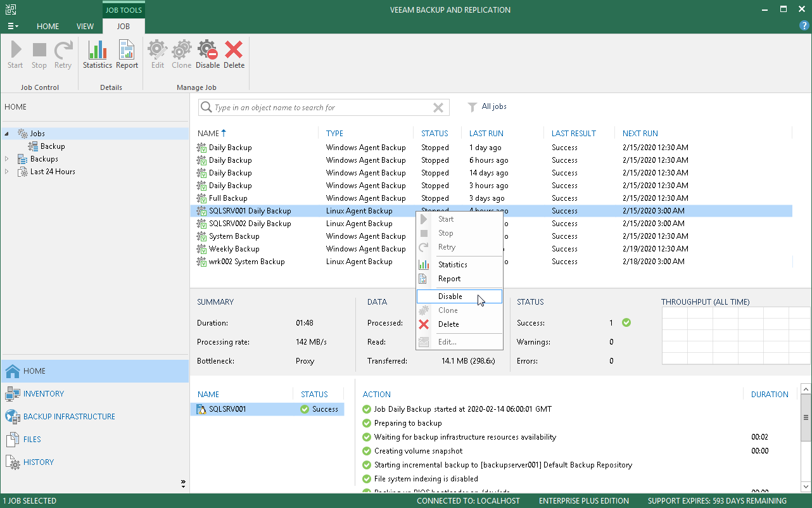Switch to the Inventory view

[x=43, y=394]
